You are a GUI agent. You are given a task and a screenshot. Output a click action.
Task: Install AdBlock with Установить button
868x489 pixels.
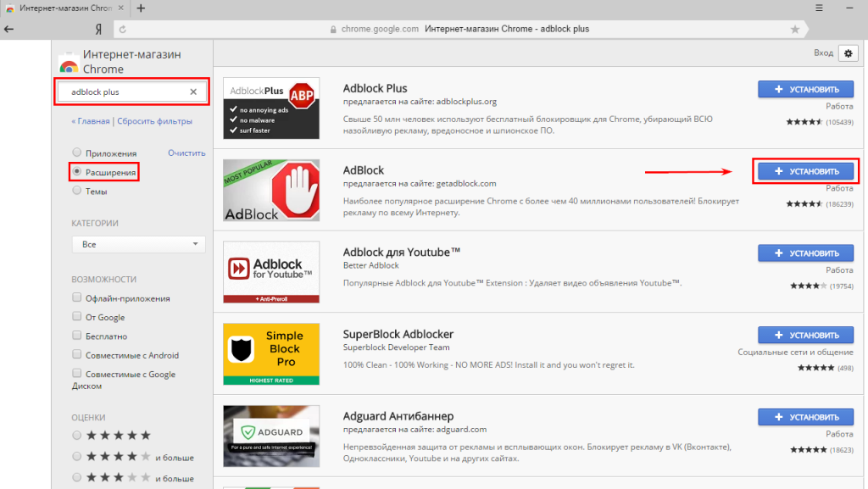click(805, 171)
